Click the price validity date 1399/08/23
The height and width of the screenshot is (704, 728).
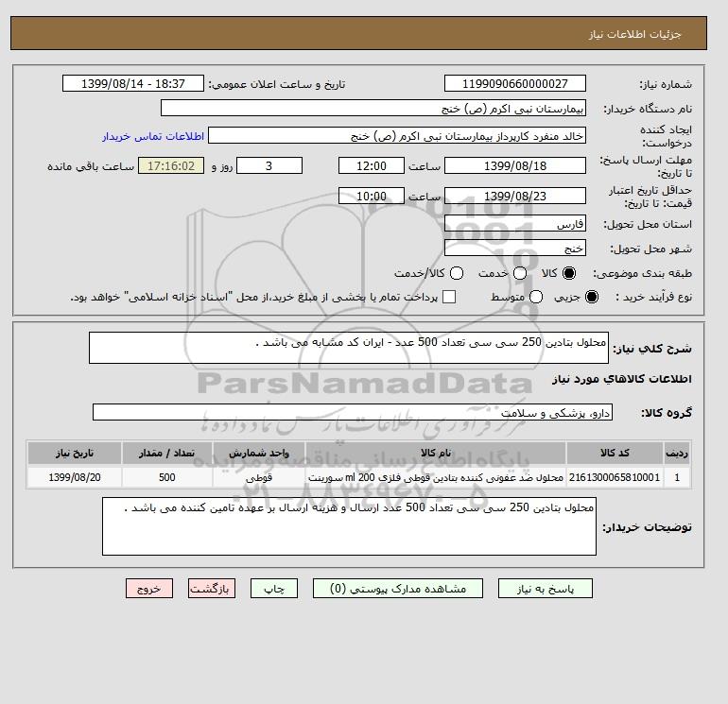(515, 196)
